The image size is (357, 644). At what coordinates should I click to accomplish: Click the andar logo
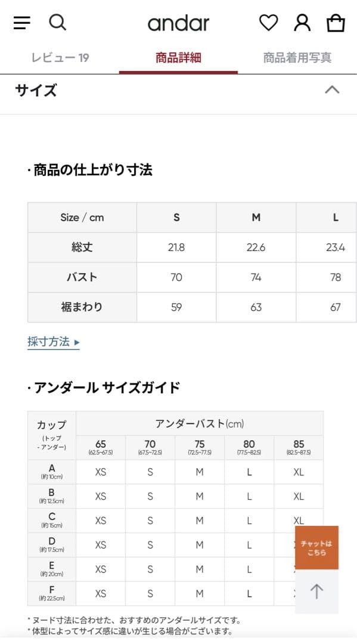pyautogui.click(x=178, y=24)
